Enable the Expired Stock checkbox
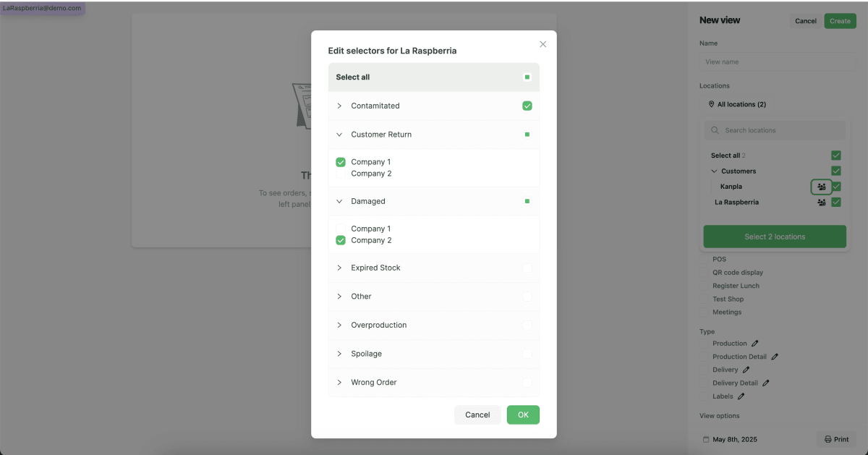The height and width of the screenshot is (455, 868). [x=527, y=268]
